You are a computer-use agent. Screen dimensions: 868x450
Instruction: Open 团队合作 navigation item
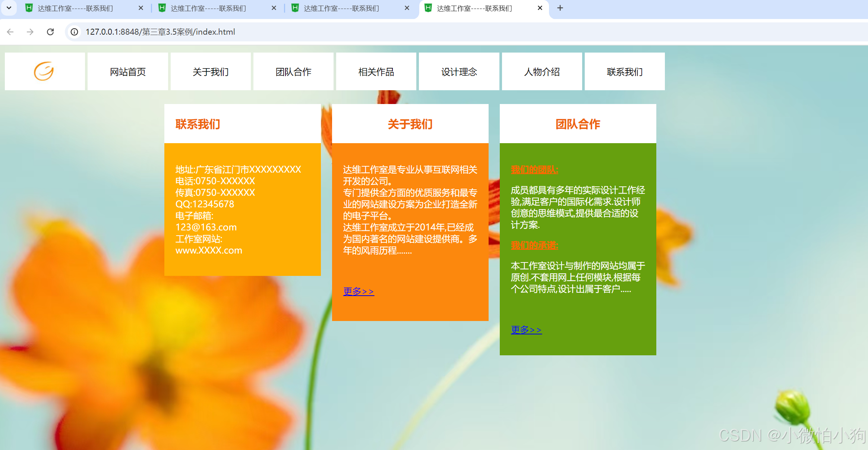[x=294, y=72]
